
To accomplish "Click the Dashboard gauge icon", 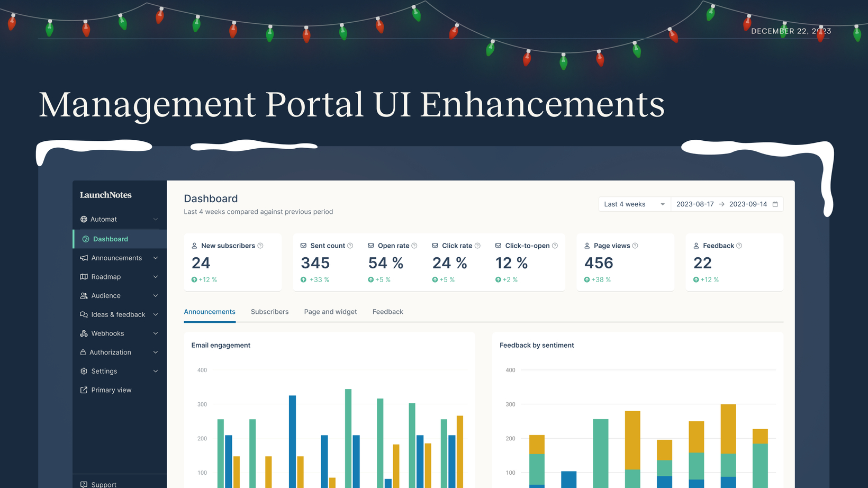I will point(86,239).
